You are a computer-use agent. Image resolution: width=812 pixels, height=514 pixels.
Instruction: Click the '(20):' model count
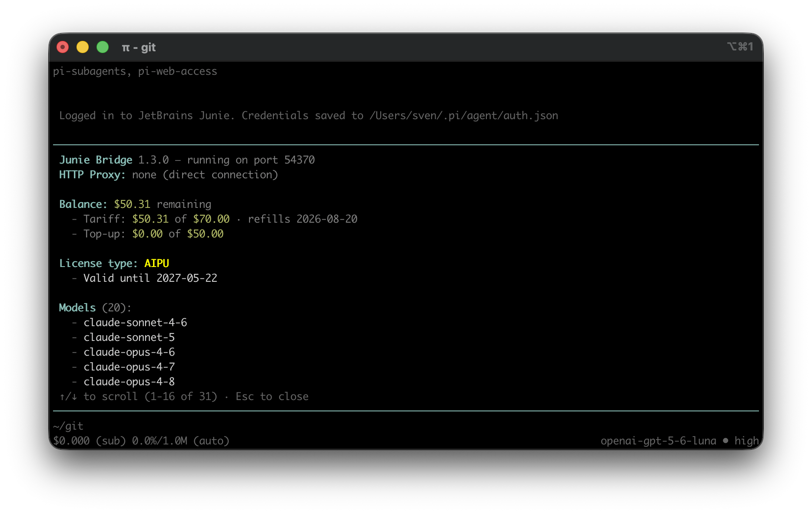coord(116,308)
